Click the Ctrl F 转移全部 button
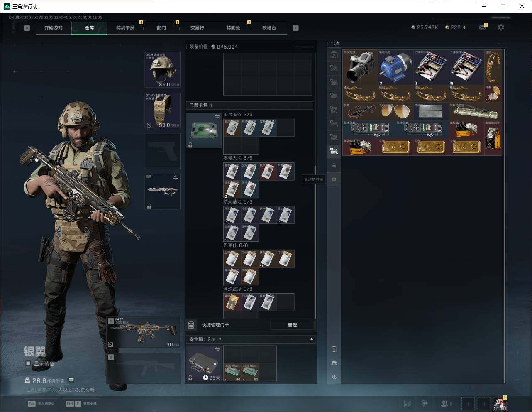The image size is (532, 412). click(82, 404)
